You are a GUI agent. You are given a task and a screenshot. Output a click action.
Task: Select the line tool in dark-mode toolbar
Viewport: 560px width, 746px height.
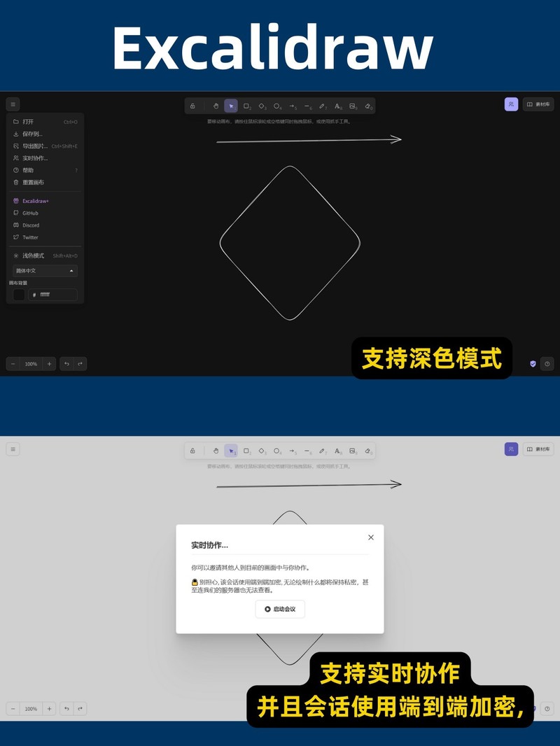click(307, 106)
